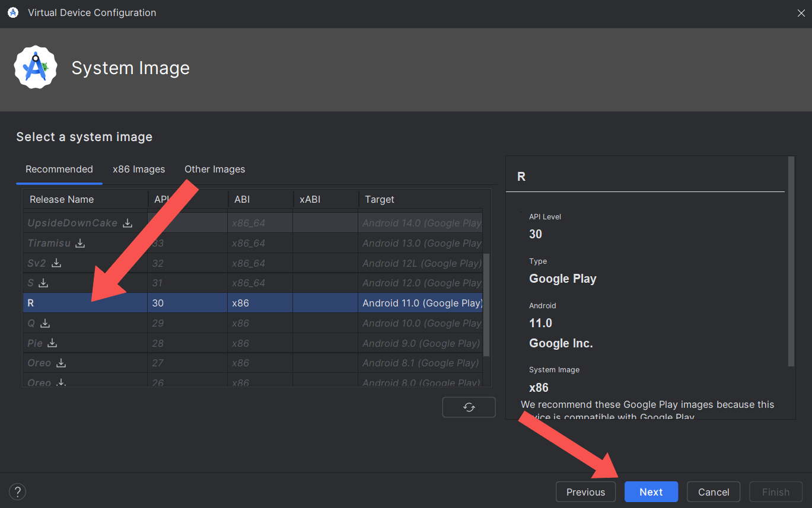The width and height of the screenshot is (812, 508).
Task: Download the UpsideDownCake system image
Action: coord(128,223)
